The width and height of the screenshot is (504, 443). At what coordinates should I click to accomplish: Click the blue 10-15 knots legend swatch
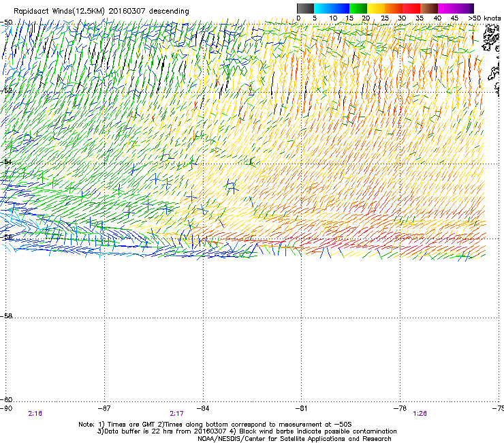tap(341, 8)
